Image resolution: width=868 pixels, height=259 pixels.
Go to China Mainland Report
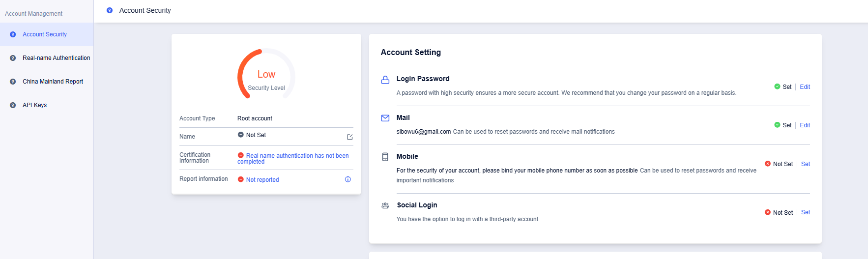[53, 82]
